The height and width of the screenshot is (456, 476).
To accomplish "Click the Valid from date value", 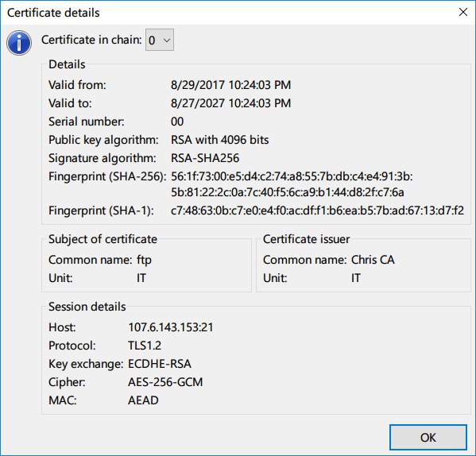I will (230, 85).
